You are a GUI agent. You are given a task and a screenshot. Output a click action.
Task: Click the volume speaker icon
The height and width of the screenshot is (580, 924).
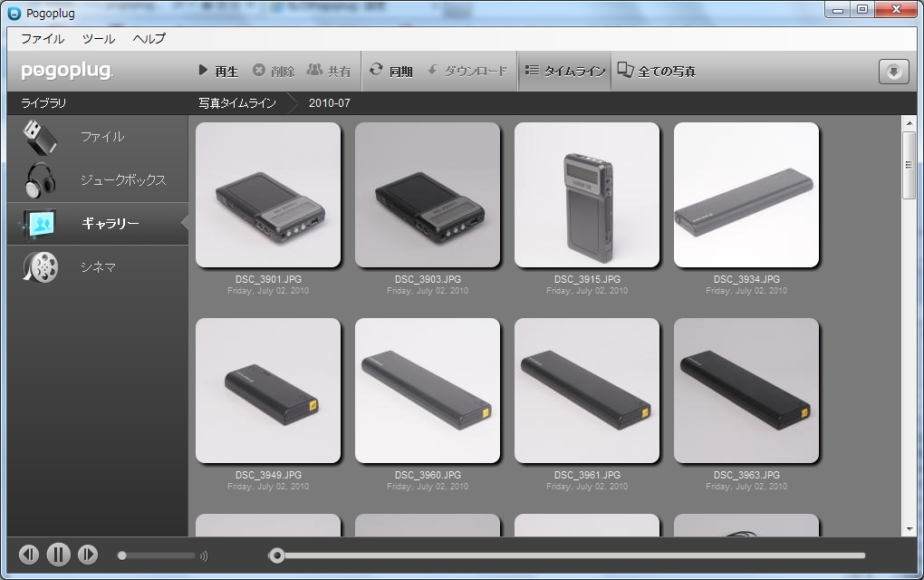pos(204,556)
